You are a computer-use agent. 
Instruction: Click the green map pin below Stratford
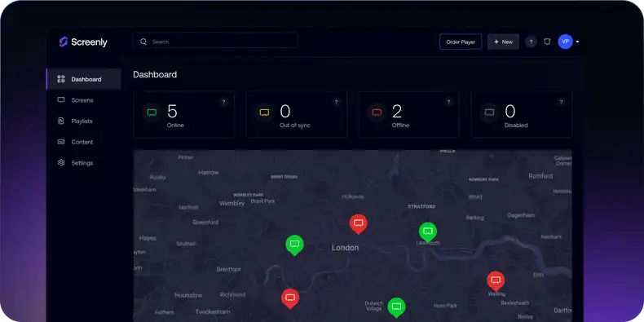[x=427, y=232]
